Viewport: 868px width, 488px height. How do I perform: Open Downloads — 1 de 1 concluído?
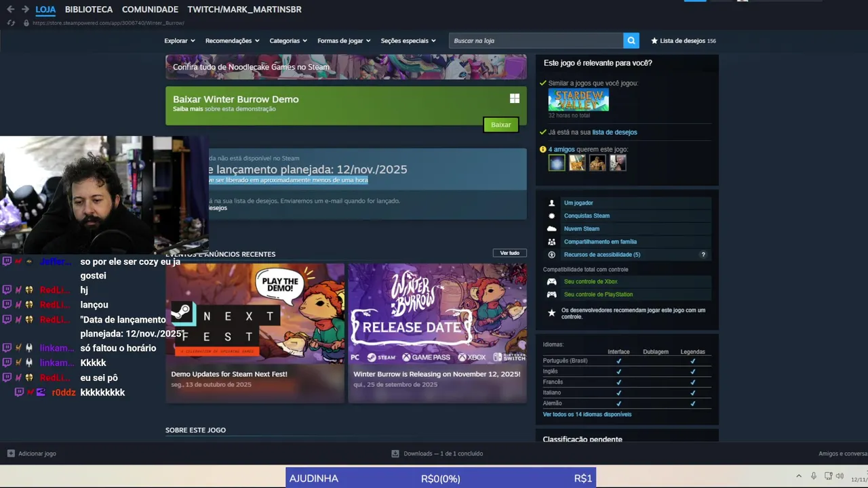(x=443, y=453)
